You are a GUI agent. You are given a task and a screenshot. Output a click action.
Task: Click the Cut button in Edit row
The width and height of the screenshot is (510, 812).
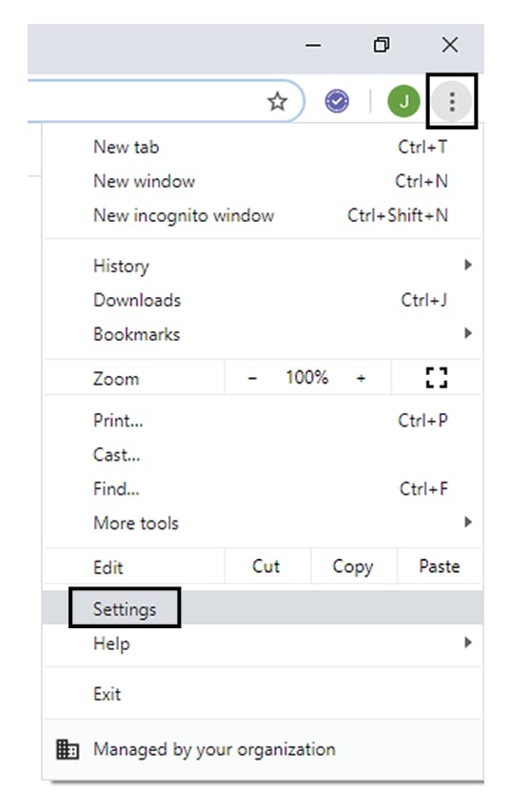pos(266,566)
